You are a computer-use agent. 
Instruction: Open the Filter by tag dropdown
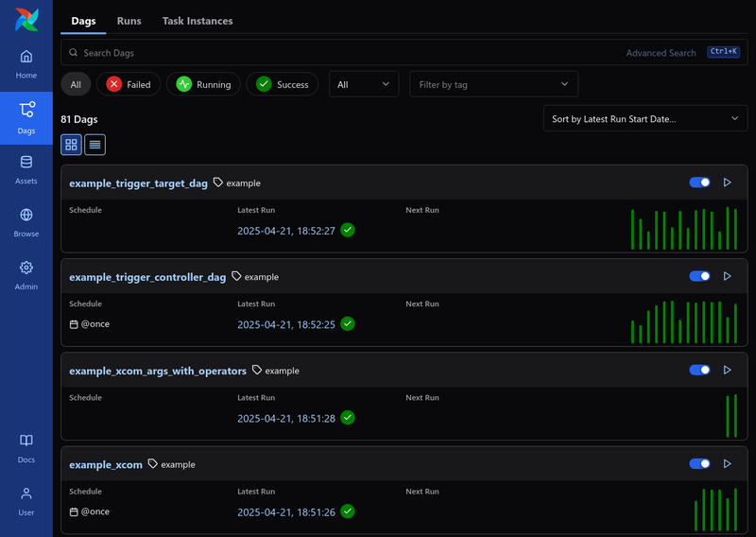[x=493, y=84]
